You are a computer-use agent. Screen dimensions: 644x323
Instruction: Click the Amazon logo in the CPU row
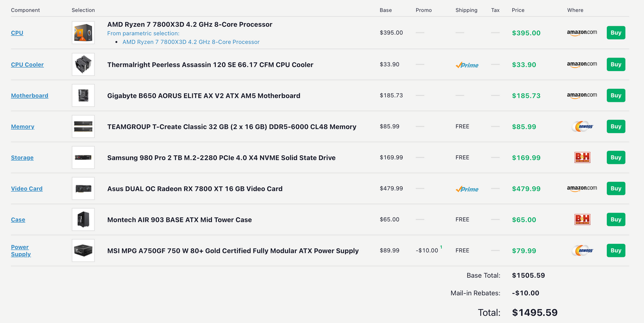[x=582, y=32]
